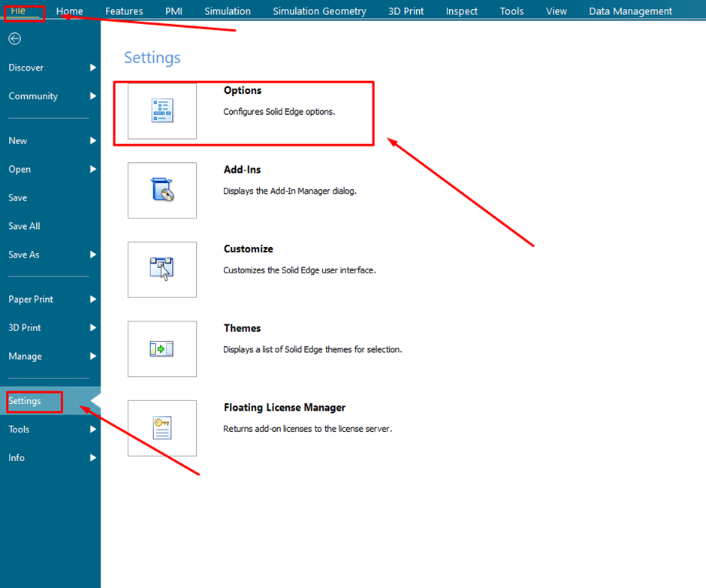This screenshot has width=706, height=588.
Task: Open the PMI ribbon tab
Action: [x=173, y=11]
